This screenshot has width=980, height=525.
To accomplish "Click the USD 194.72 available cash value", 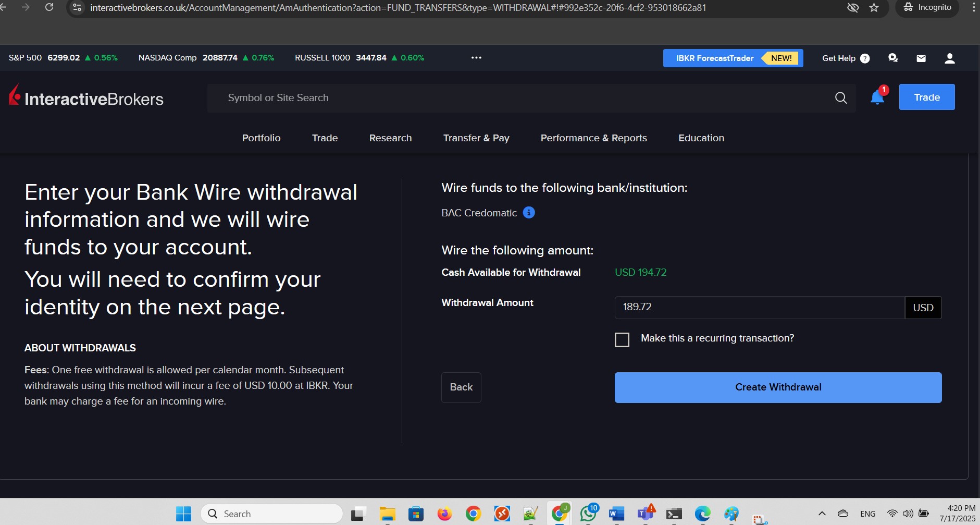I will pos(641,273).
